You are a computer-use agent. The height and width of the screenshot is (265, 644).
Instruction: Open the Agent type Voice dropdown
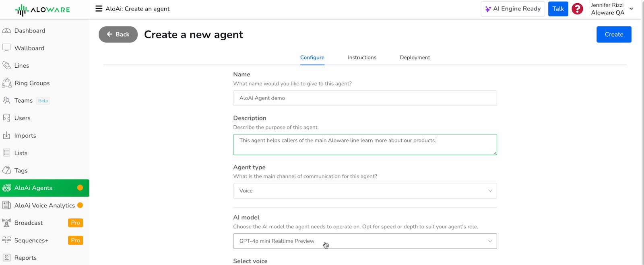(365, 191)
